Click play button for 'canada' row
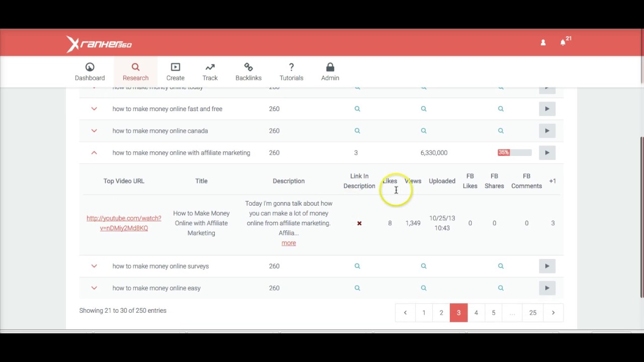Viewport: 644px width, 362px height. [547, 131]
